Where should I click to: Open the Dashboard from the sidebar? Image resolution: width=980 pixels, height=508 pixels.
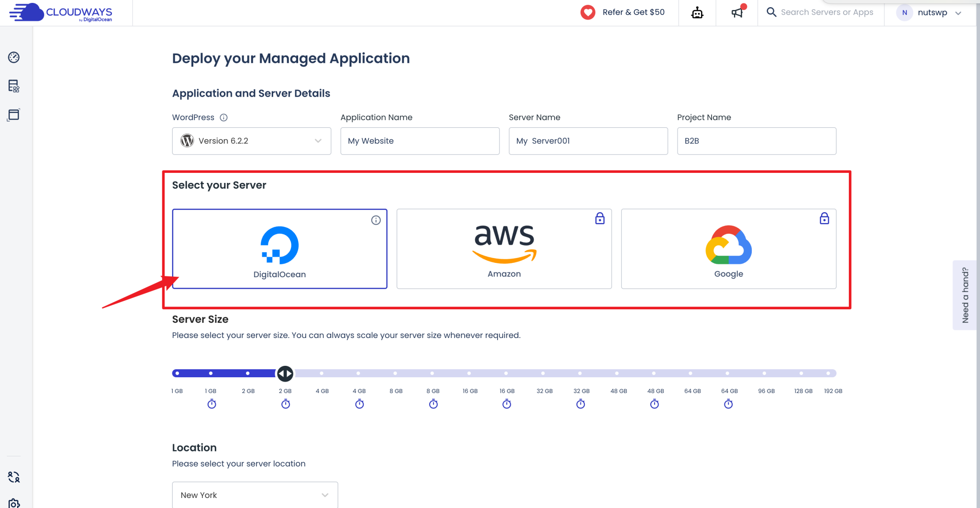tap(13, 57)
